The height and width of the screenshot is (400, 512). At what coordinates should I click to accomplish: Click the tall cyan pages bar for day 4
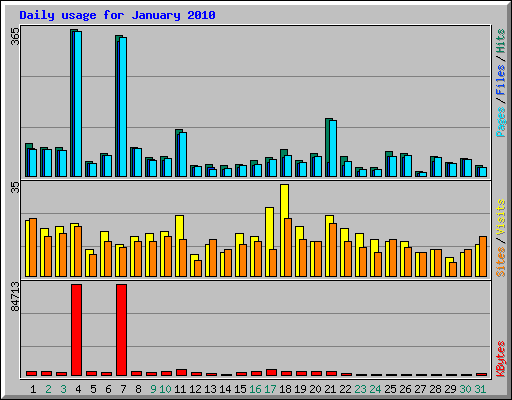point(78,104)
